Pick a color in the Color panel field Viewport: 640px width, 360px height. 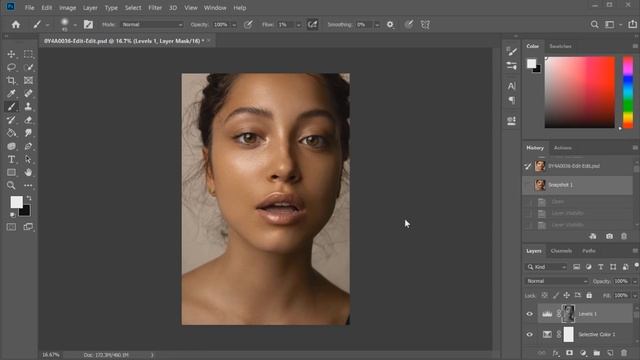[579, 92]
